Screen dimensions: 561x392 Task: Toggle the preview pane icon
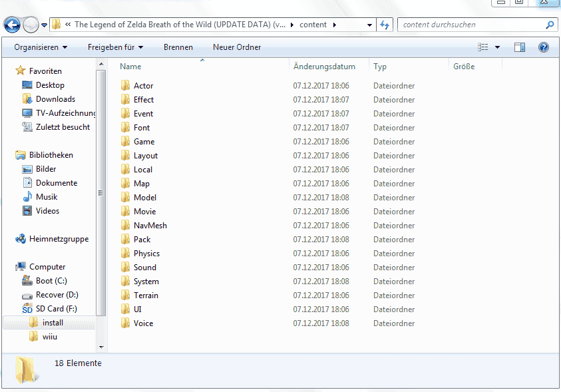(x=520, y=47)
